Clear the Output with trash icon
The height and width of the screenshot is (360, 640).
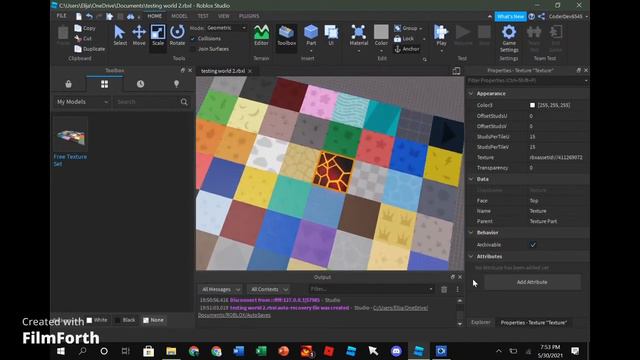pyautogui.click(x=444, y=289)
